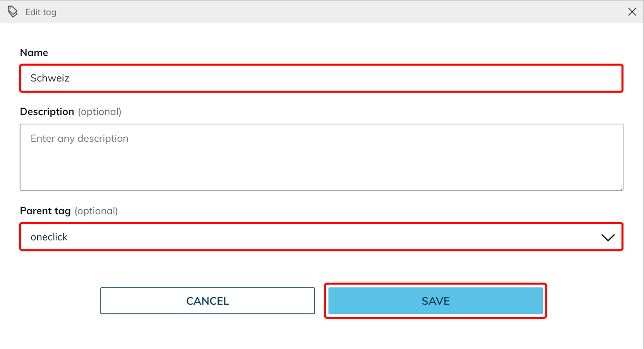Screen dimensions: 644x349
Task: Click the Name input field
Action: point(322,78)
